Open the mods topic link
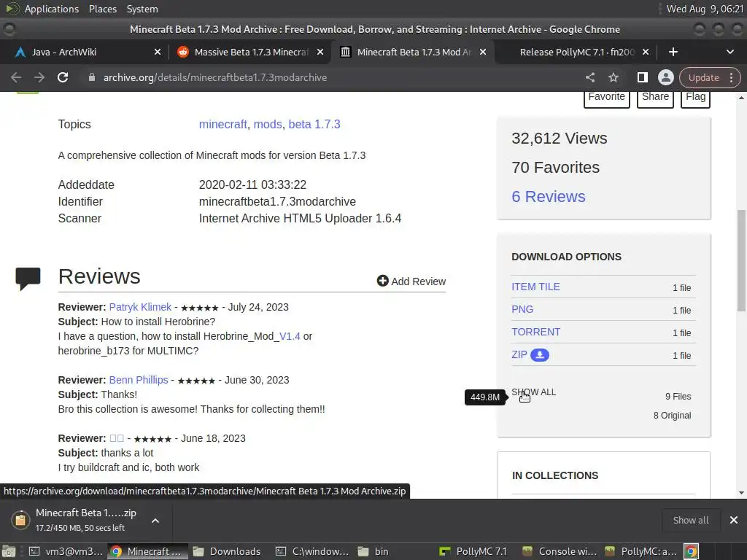The image size is (747, 560). pos(268,124)
